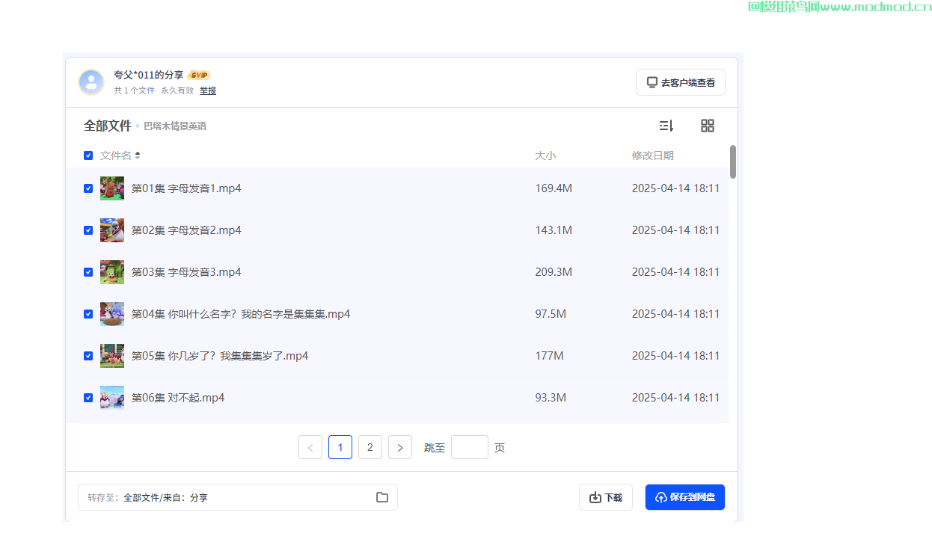Click the 143.1M size value
Image resolution: width=932 pixels, height=560 pixels.
tap(554, 230)
